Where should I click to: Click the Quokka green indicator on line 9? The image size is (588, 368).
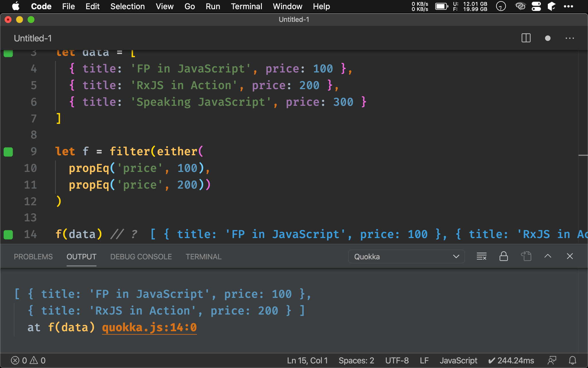(x=8, y=152)
